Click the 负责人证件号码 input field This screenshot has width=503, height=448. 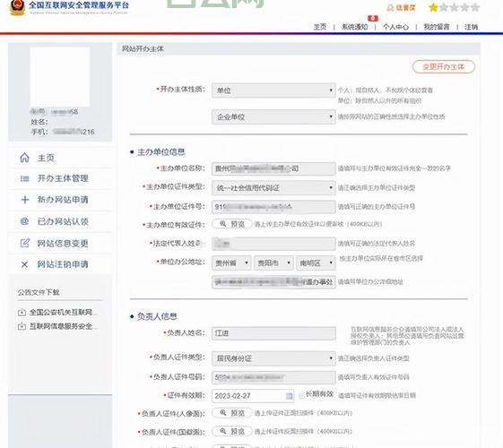coord(273,377)
